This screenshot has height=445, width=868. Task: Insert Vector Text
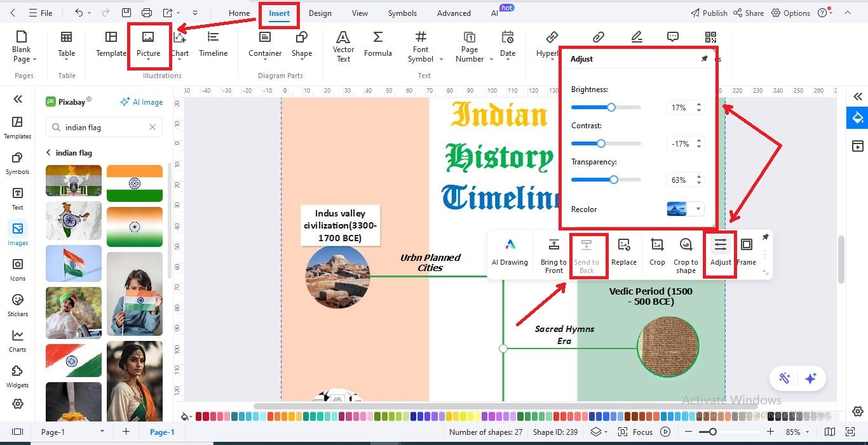[x=343, y=46]
